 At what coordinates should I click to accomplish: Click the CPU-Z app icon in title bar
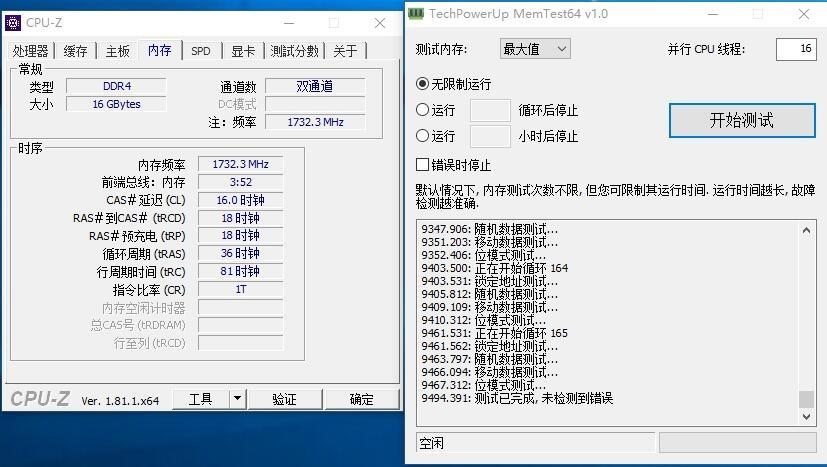[13, 23]
